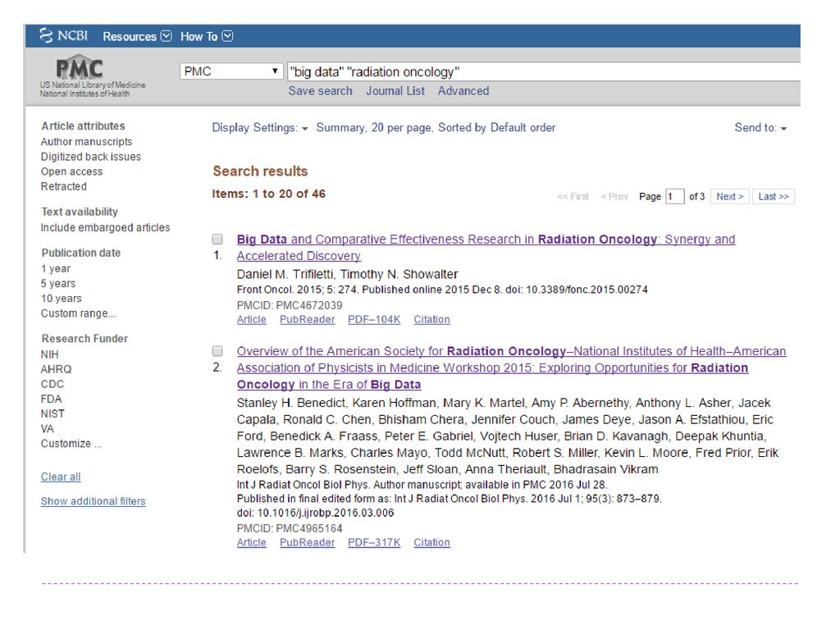Click Save search link

click(321, 91)
